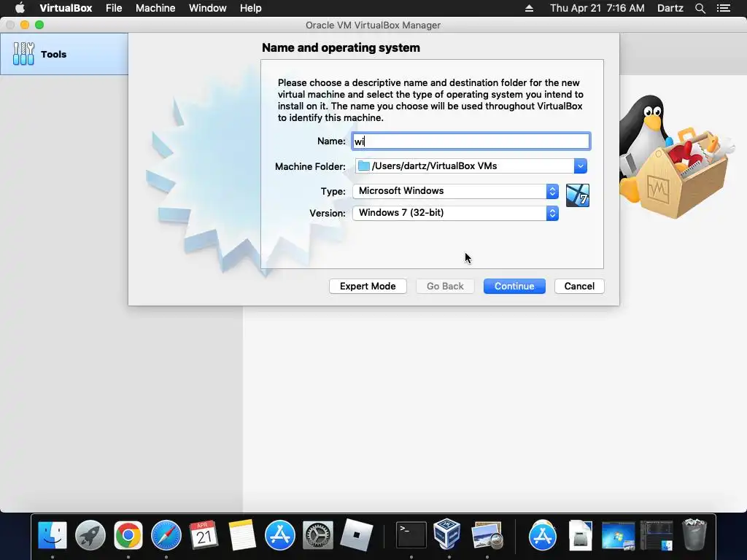Open the Apple menu

[20, 8]
